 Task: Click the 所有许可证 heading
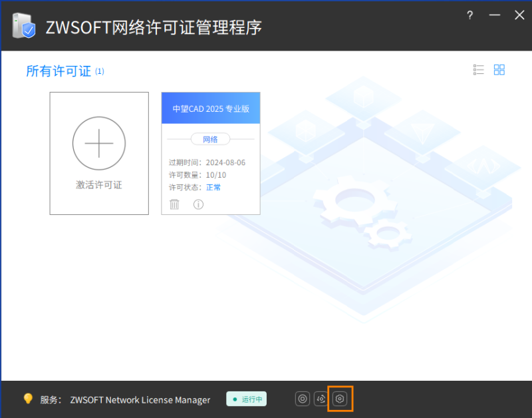tap(59, 71)
